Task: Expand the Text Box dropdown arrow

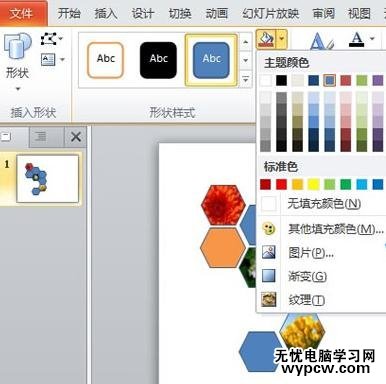Action: pyautogui.click(x=62, y=60)
